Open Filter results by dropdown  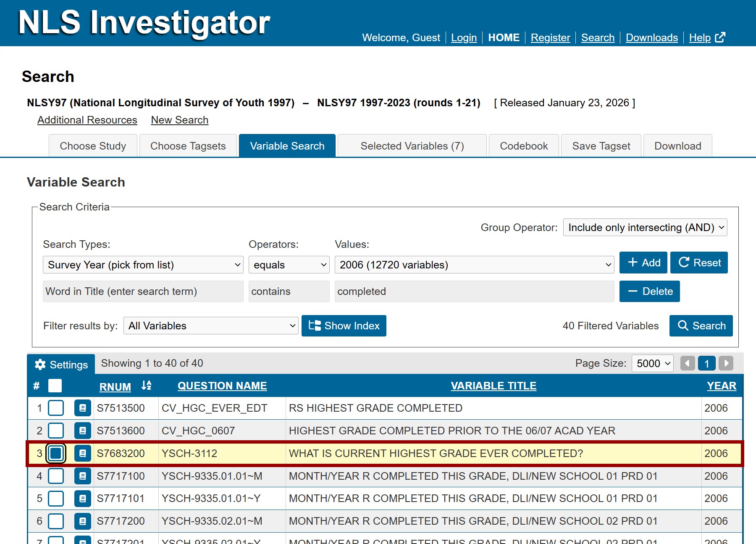coord(211,326)
